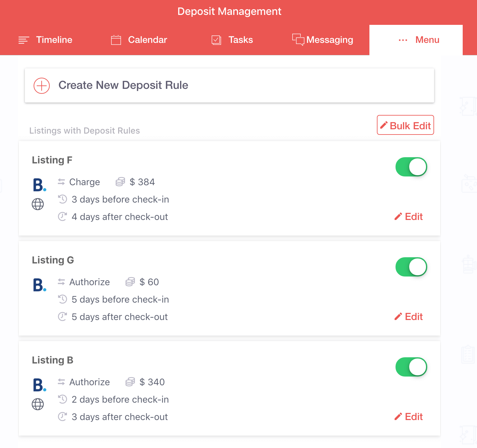477x448 pixels.
Task: Click the coins icon next to $ 384
Action: pos(120,182)
